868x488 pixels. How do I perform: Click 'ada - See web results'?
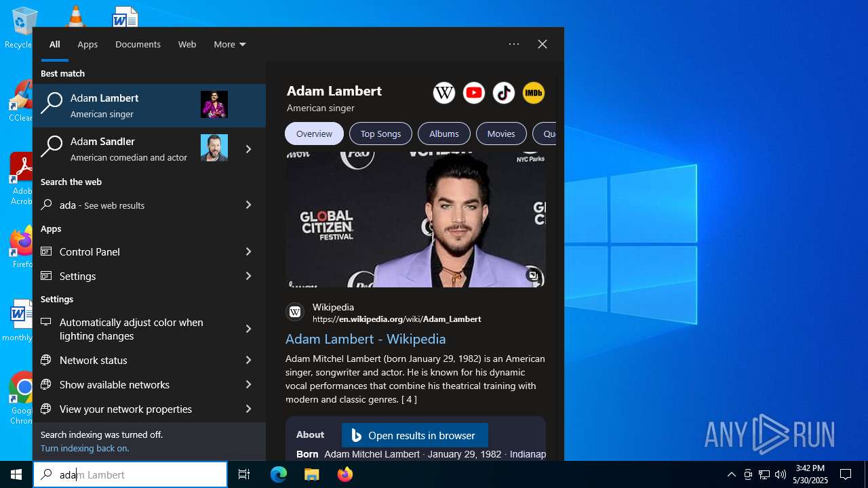[132, 205]
